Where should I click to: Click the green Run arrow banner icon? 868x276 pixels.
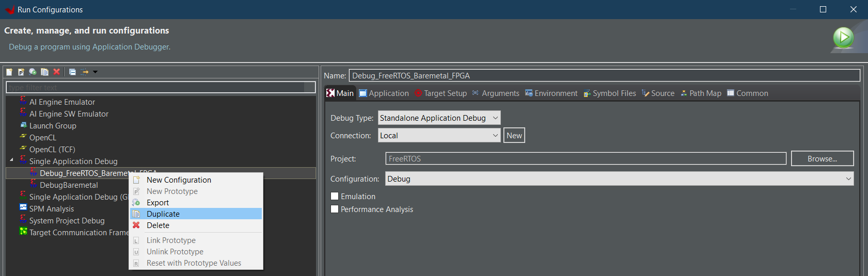(843, 38)
